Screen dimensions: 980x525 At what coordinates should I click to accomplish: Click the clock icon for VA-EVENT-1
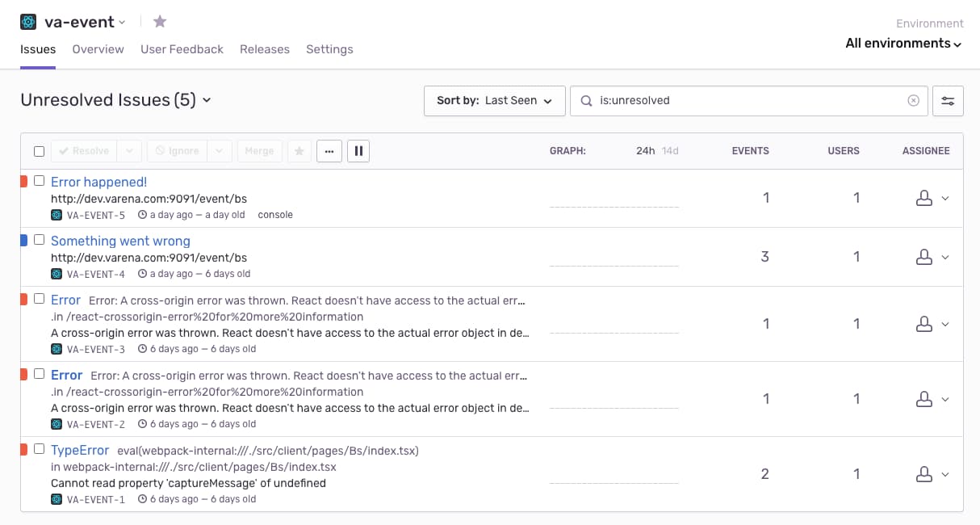pos(142,499)
